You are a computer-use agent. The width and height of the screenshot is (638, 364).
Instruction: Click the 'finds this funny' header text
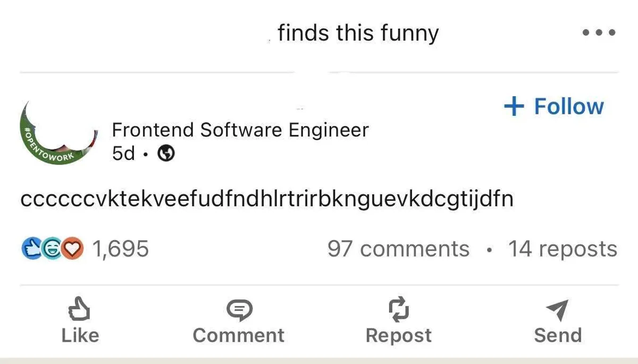pyautogui.click(x=358, y=33)
